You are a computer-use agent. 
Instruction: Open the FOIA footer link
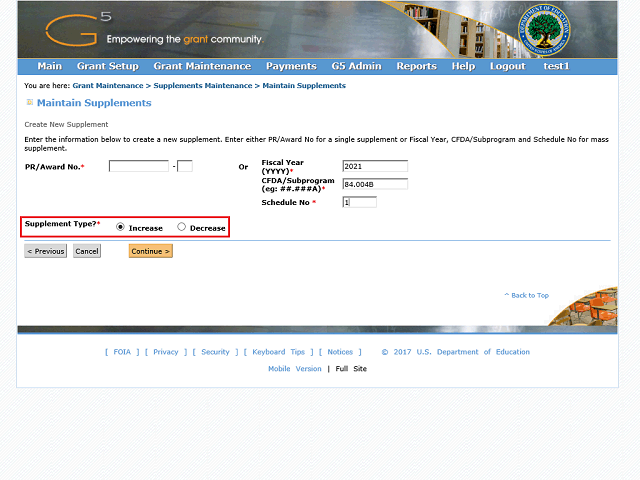pos(122,352)
